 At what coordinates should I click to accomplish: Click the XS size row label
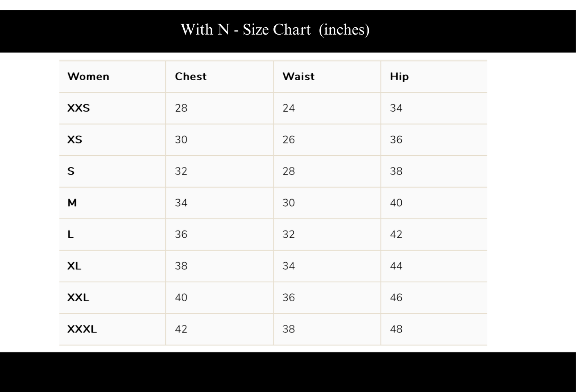click(75, 139)
